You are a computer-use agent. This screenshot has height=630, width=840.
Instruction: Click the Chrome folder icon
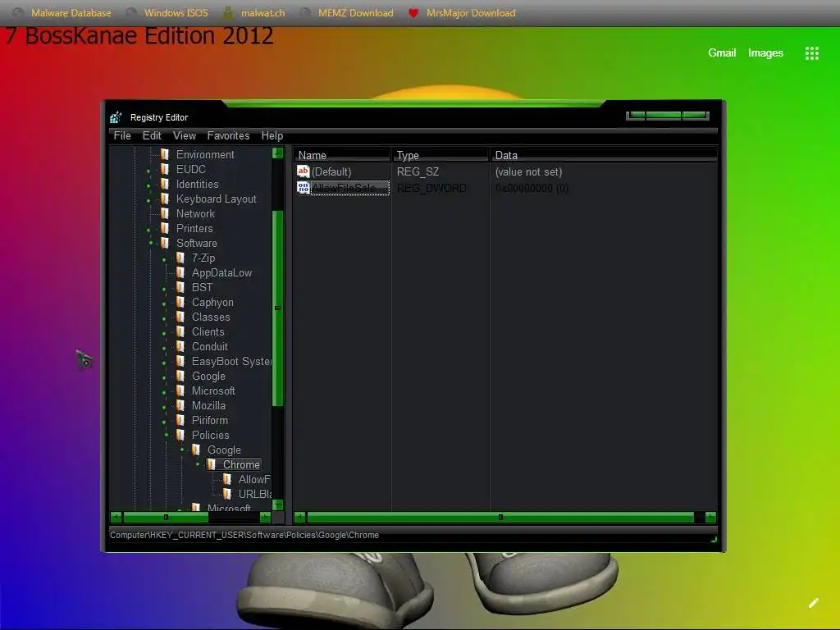(212, 464)
